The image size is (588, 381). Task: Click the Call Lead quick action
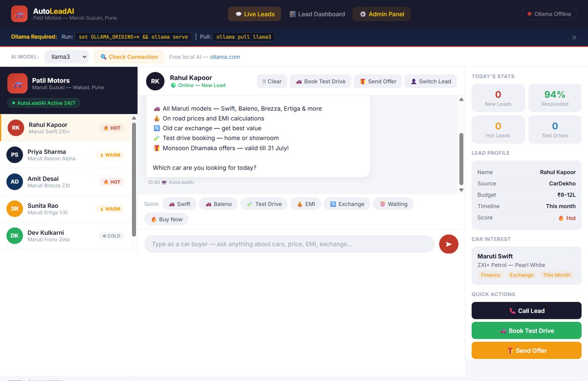tap(526, 311)
